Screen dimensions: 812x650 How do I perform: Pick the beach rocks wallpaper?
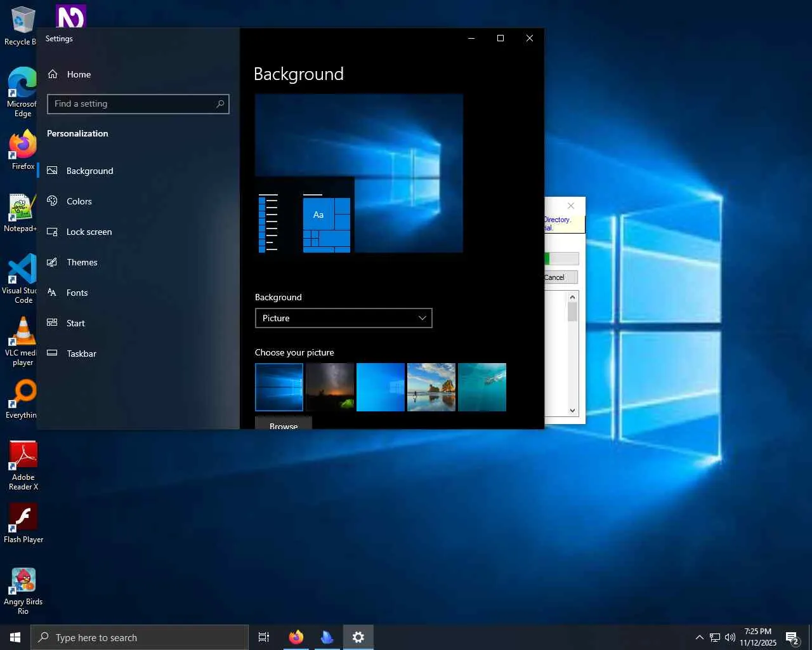(x=431, y=387)
